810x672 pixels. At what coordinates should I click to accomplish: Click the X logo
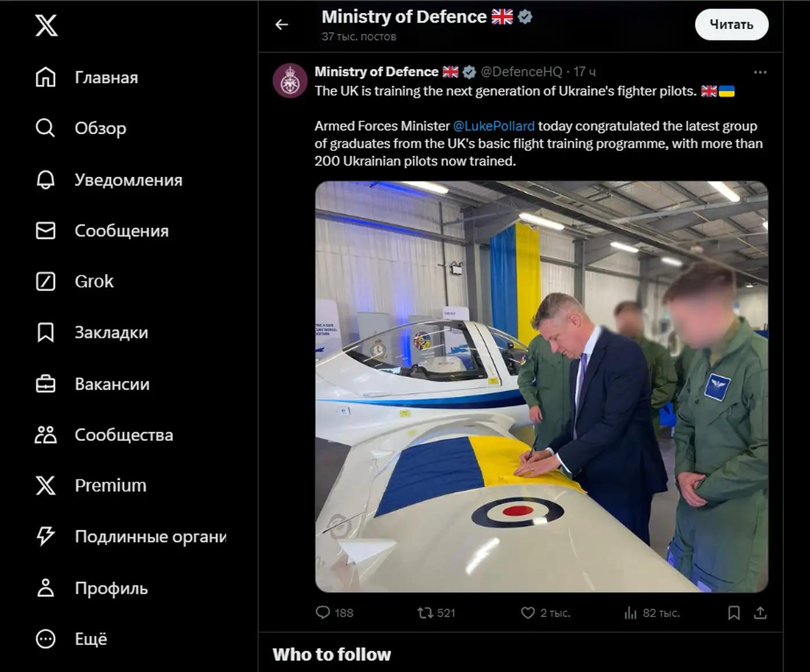(x=47, y=25)
